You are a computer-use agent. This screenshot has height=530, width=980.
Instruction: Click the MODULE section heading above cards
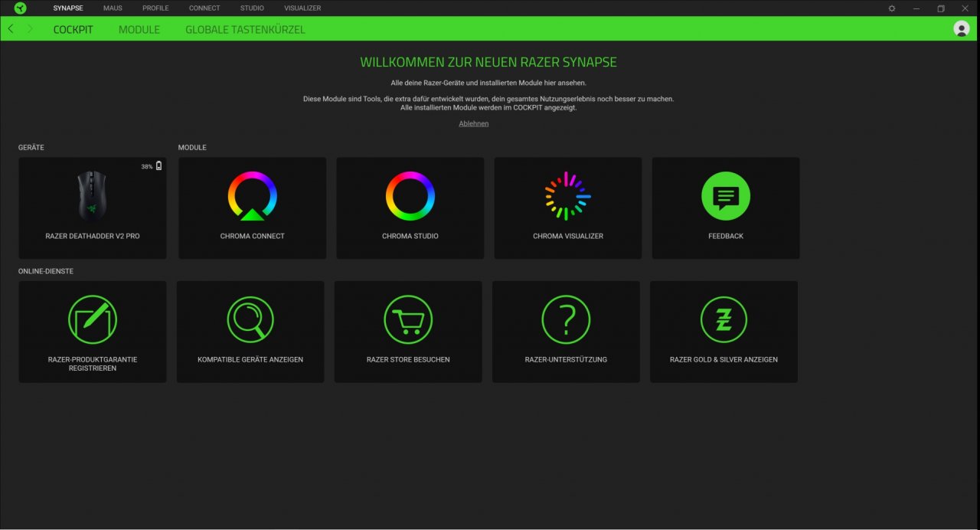192,147
